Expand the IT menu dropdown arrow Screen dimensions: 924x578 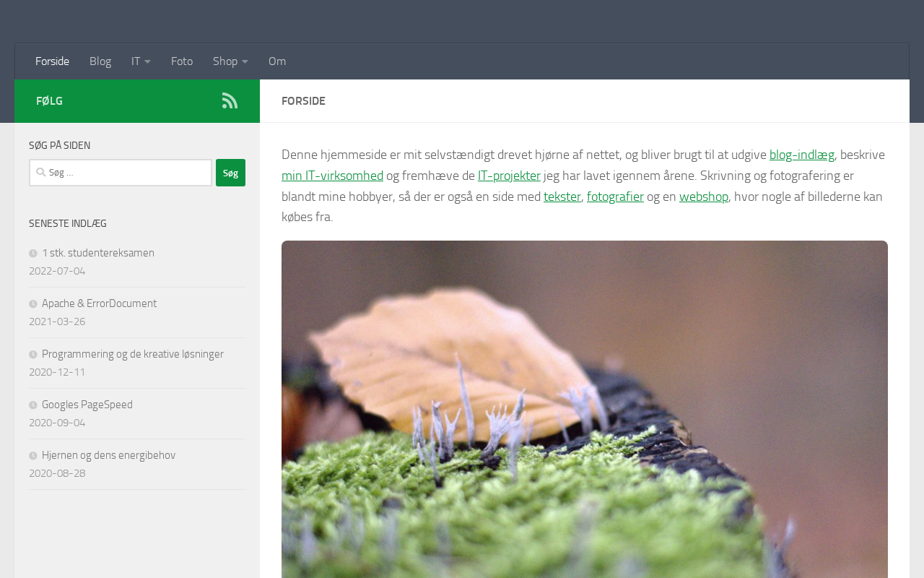[147, 62]
